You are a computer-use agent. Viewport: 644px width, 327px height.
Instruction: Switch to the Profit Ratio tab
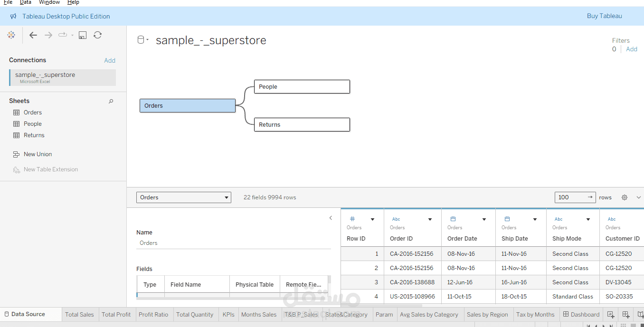click(x=153, y=314)
